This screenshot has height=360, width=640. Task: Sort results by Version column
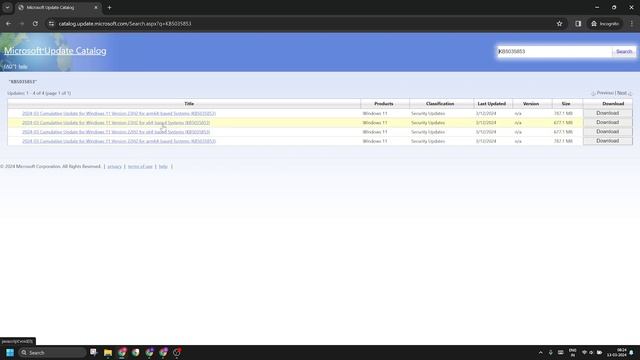(531, 104)
